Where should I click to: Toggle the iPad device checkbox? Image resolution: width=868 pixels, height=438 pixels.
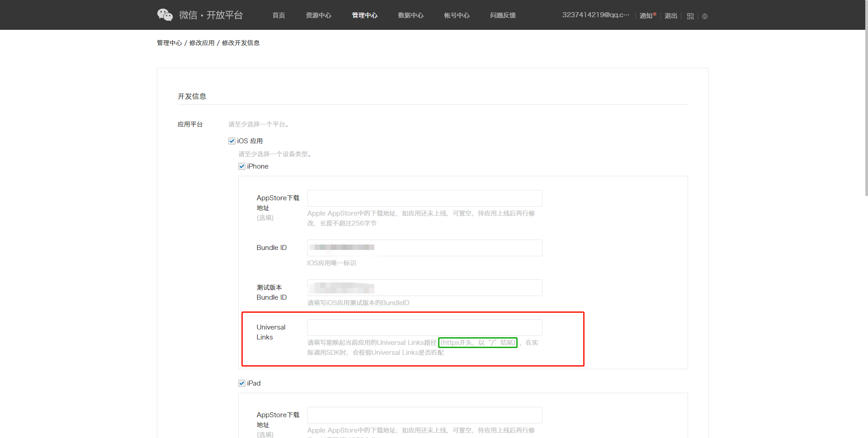[242, 383]
